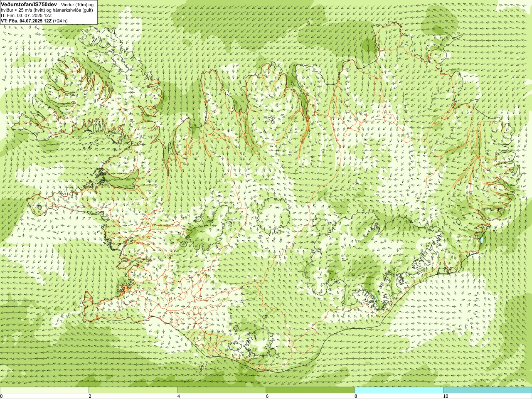532x399 pixels.
Task: Click the legend scale label "2"
Action: point(90,396)
